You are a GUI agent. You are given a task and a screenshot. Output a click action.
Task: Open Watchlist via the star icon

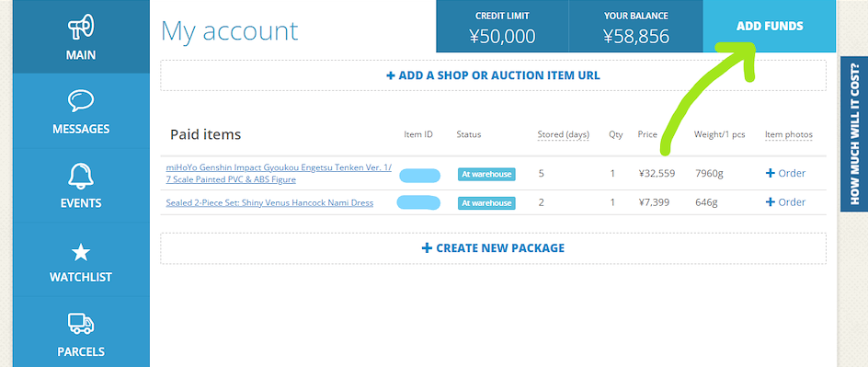pyautogui.click(x=81, y=252)
